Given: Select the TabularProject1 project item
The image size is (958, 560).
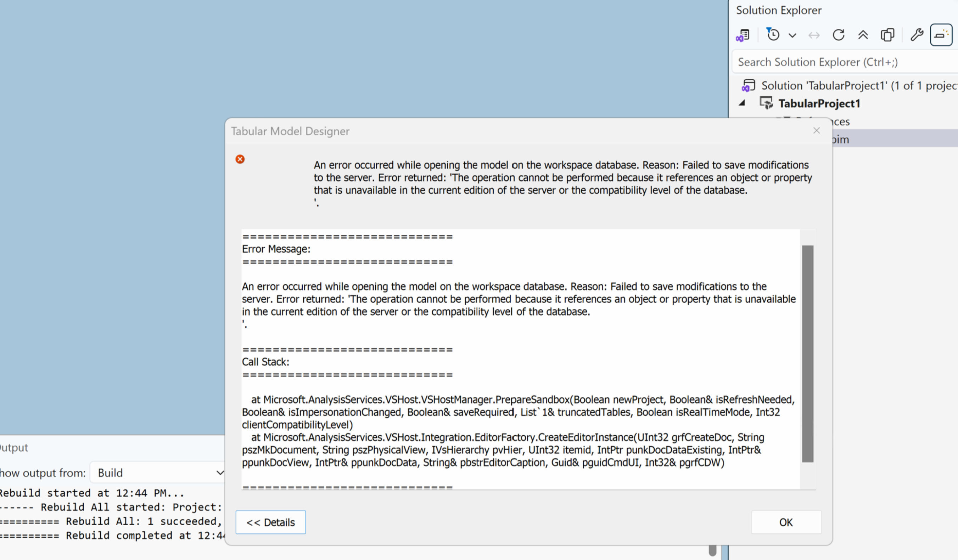Looking at the screenshot, I should [x=819, y=103].
